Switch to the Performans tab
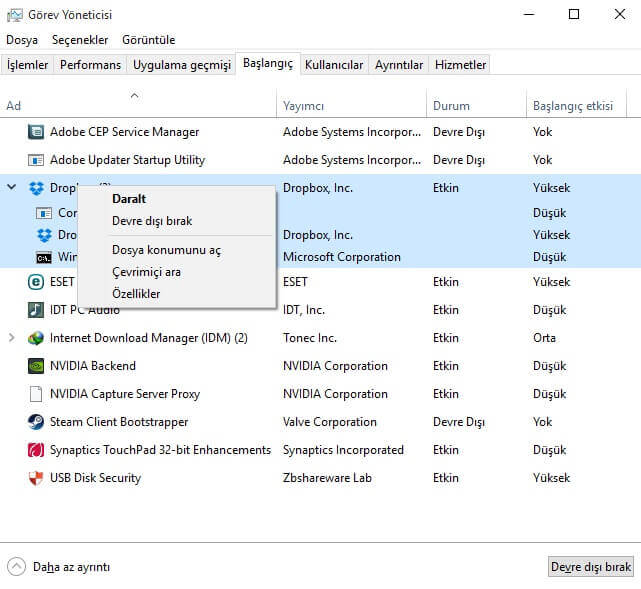Viewport: 641px width, 589px height. 90,65
